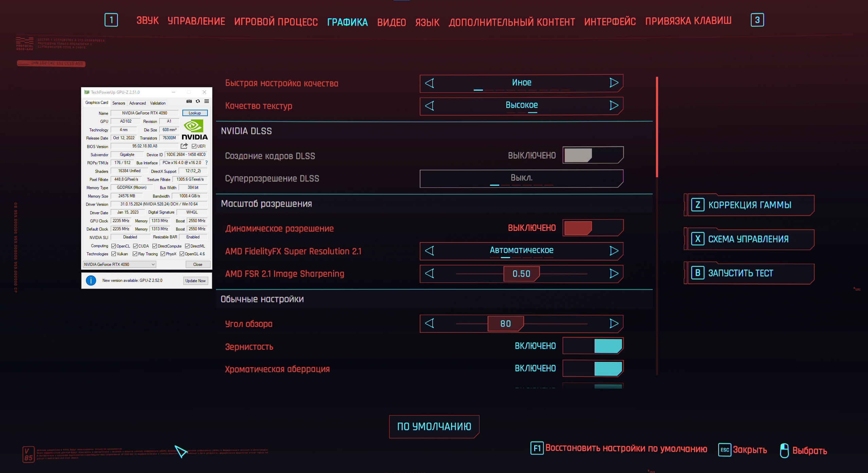This screenshot has height=473, width=868.
Task: Toggle the UEFI checkbox in GPU-Z
Action: (x=194, y=146)
